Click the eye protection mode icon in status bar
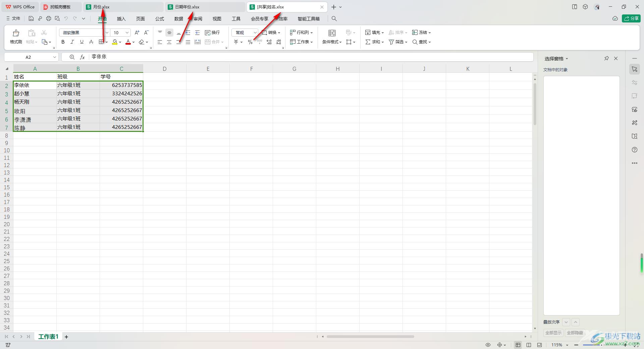This screenshot has height=349, width=644. (488, 345)
